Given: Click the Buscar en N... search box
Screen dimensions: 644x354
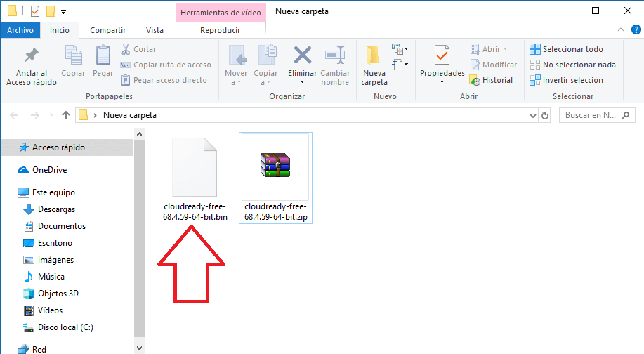Looking at the screenshot, I should pos(597,115).
